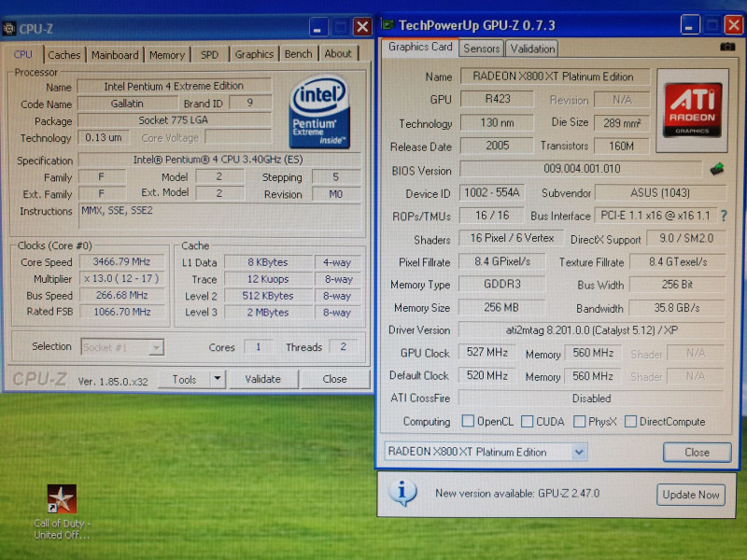Click the Specification field Intel Pentium 4
Screen dimensions: 747x560
[x=219, y=160]
